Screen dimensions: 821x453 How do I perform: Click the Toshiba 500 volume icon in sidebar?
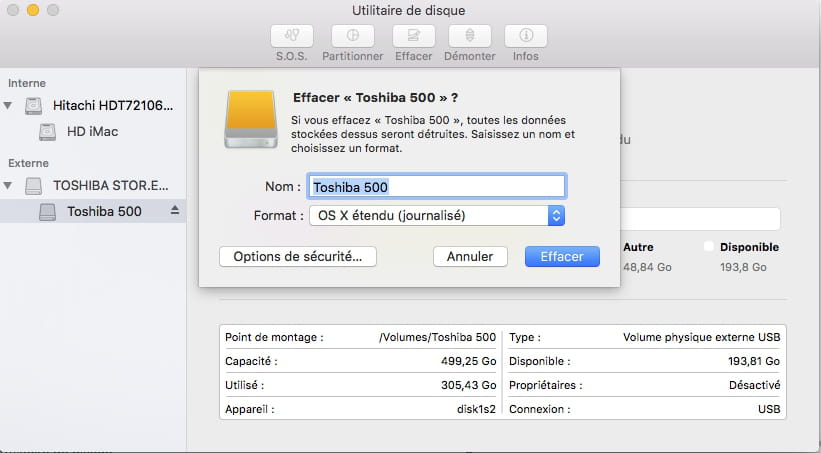pos(47,212)
